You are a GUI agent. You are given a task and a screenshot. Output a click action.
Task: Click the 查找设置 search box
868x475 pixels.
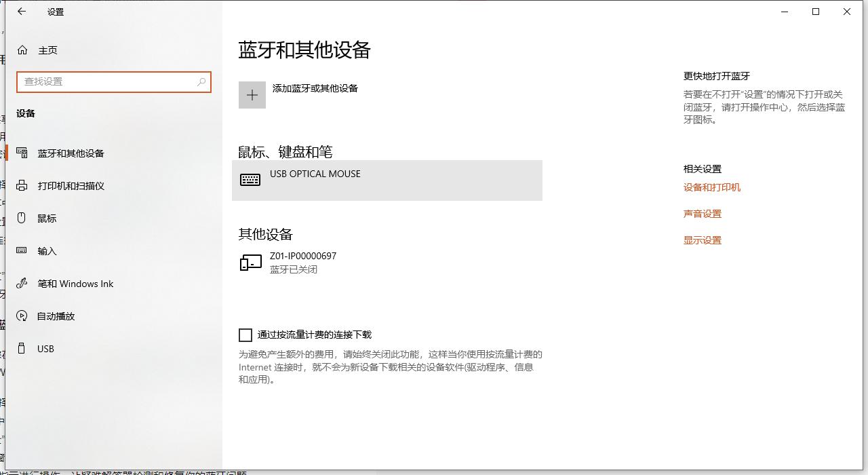pyautogui.click(x=113, y=81)
